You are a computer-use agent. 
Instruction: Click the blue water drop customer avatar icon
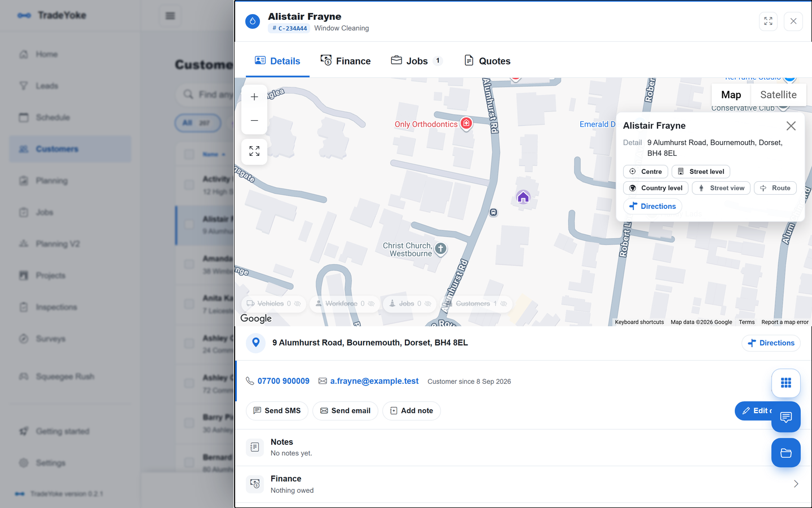tap(253, 21)
